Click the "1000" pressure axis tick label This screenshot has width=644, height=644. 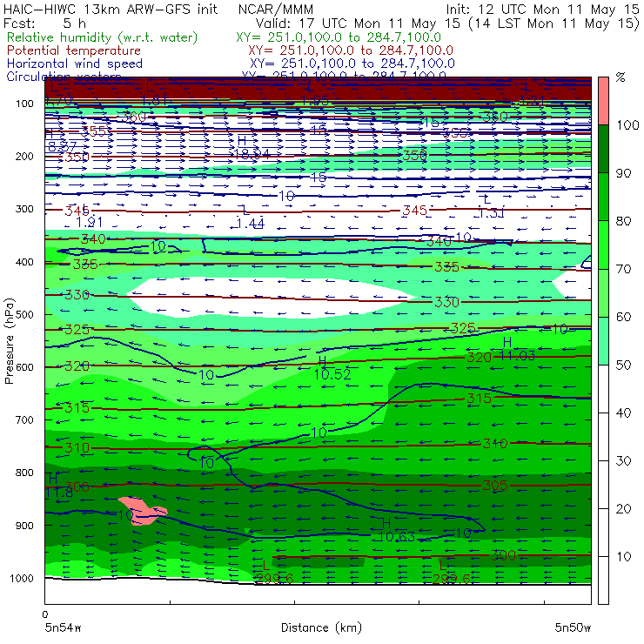click(x=22, y=578)
